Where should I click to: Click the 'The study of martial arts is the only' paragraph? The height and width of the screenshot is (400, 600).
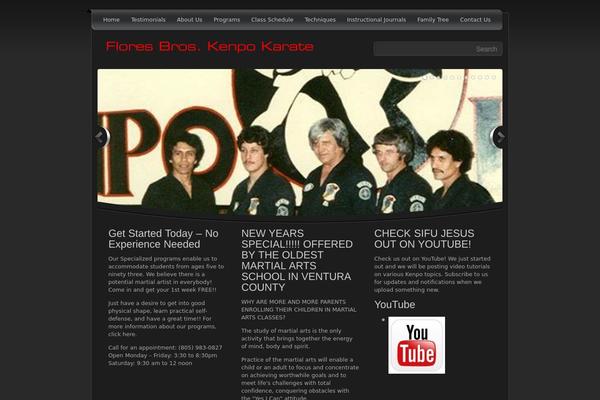pyautogui.click(x=297, y=338)
